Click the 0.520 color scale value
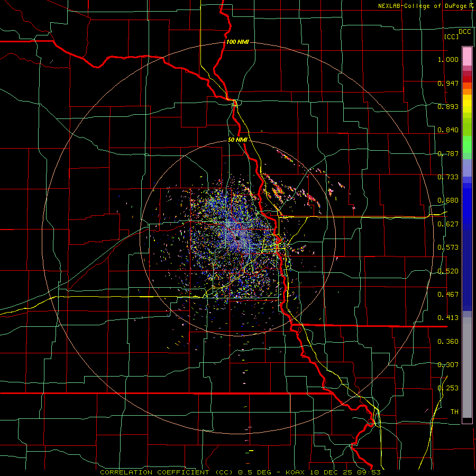 (448, 271)
